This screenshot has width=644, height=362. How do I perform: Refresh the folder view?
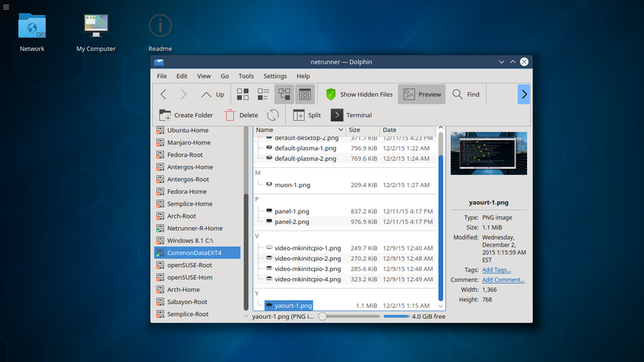click(x=273, y=115)
